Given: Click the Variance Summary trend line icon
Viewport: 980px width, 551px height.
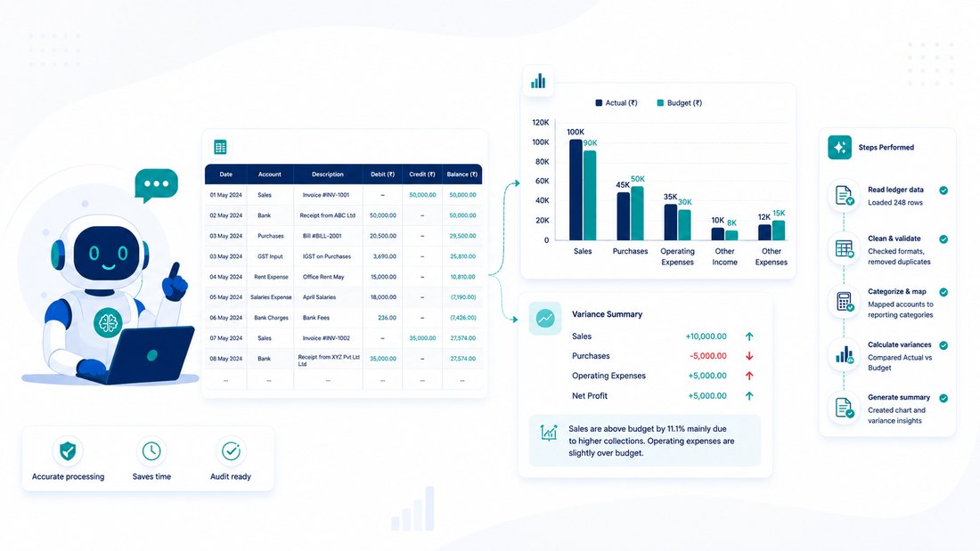Looking at the screenshot, I should point(545,318).
